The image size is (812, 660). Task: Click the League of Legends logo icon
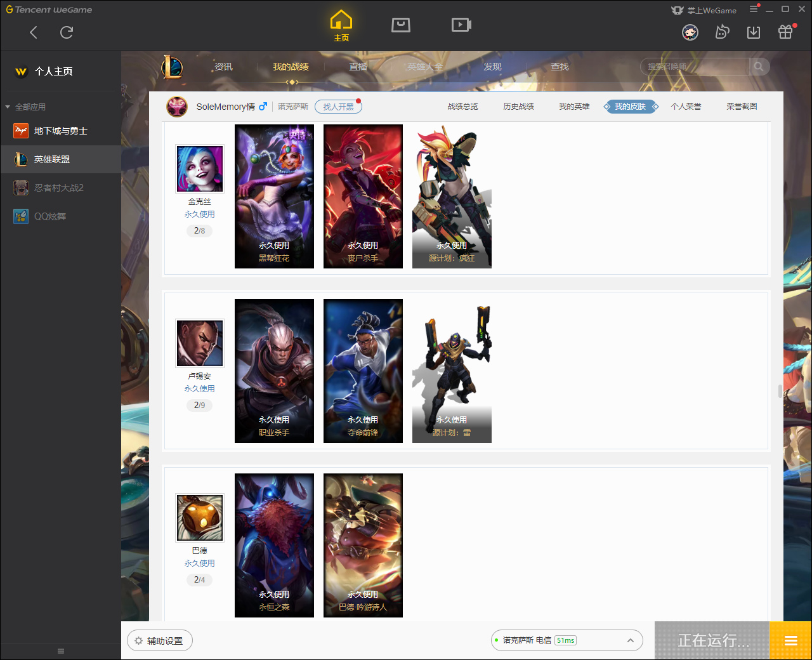172,67
